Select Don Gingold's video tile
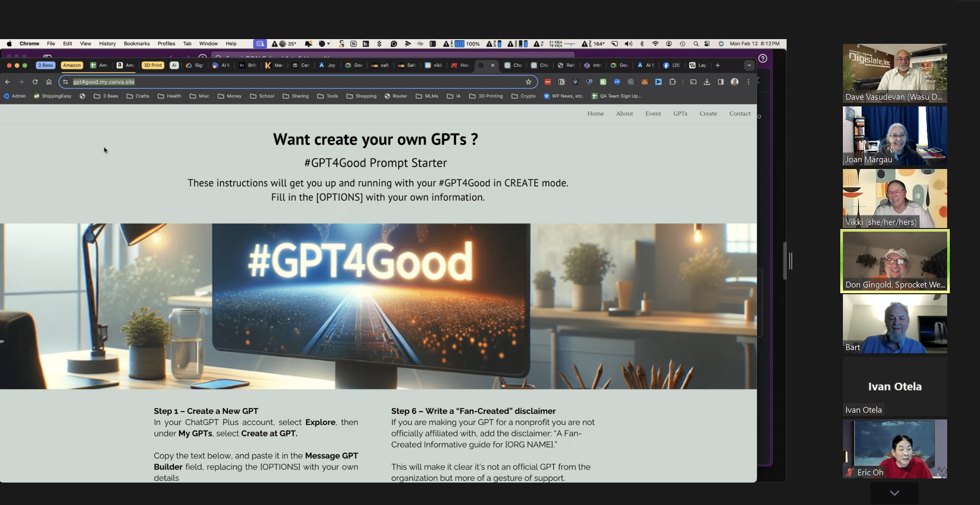Image resolution: width=980 pixels, height=505 pixels. tap(895, 261)
